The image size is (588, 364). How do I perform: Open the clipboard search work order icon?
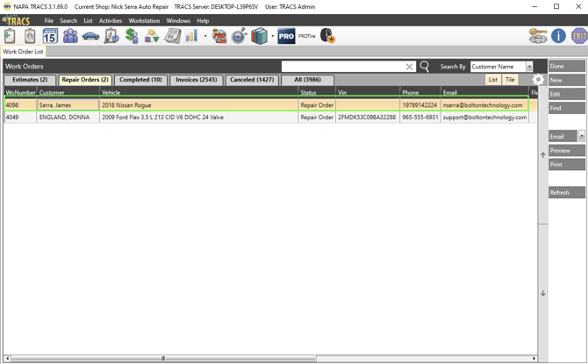point(30,36)
